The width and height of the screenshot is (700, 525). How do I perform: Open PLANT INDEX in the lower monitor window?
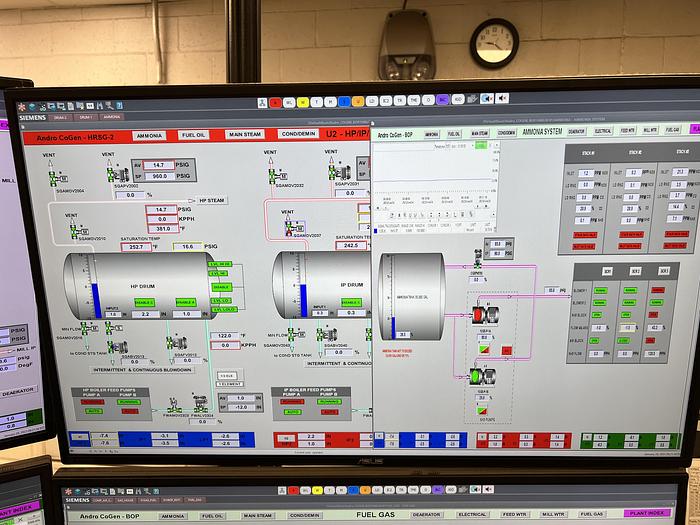pyautogui.click(x=647, y=513)
